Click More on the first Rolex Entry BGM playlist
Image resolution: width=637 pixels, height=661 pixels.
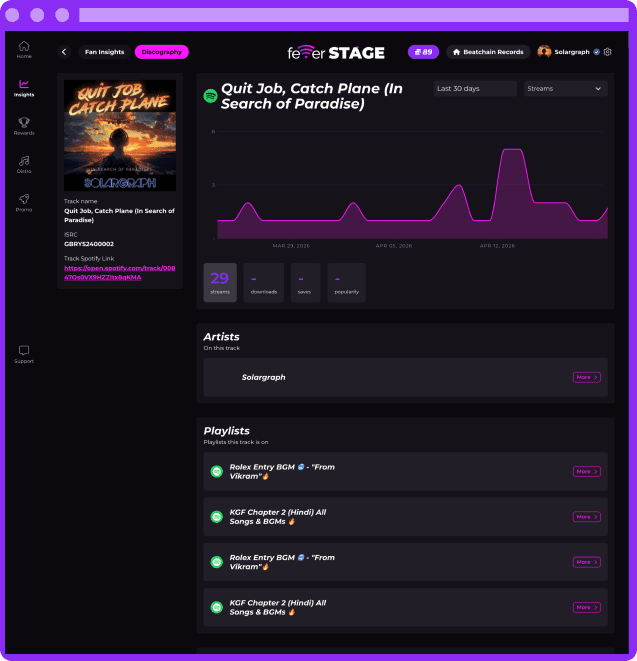tap(586, 471)
